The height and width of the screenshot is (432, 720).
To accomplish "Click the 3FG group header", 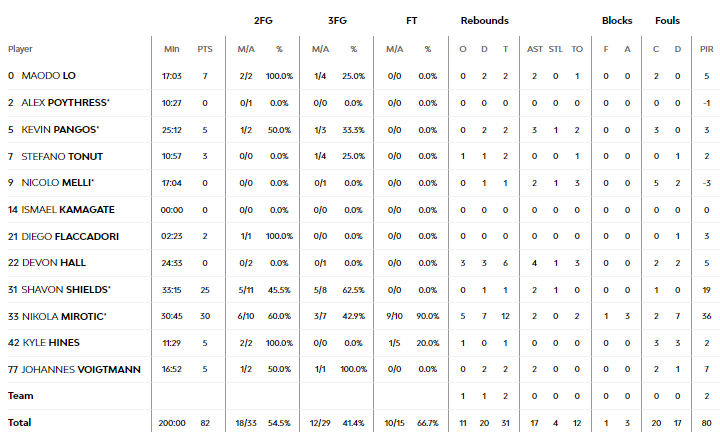I will (x=337, y=21).
